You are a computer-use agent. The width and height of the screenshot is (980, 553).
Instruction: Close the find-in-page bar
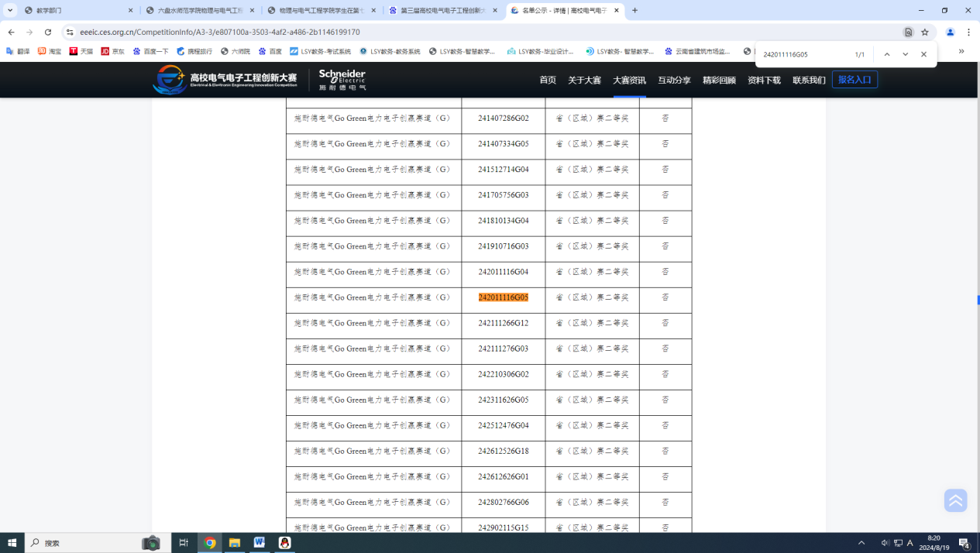click(x=923, y=54)
